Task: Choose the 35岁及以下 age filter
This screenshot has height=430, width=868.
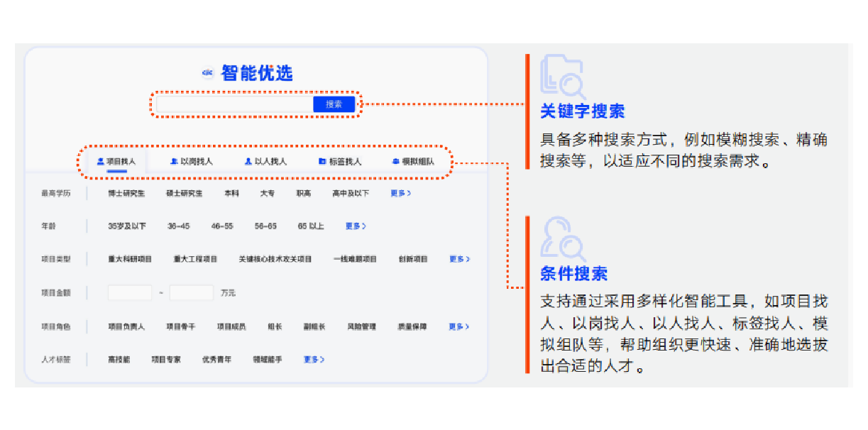Action: [x=127, y=226]
